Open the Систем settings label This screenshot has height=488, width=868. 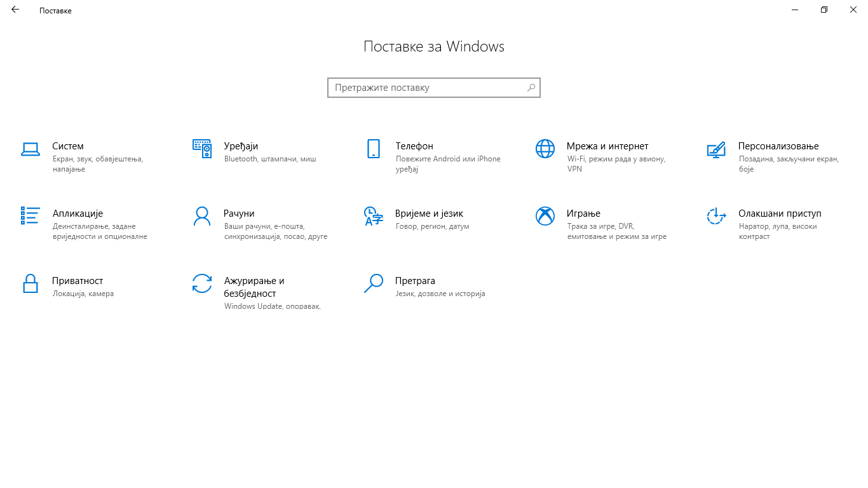tap(68, 146)
